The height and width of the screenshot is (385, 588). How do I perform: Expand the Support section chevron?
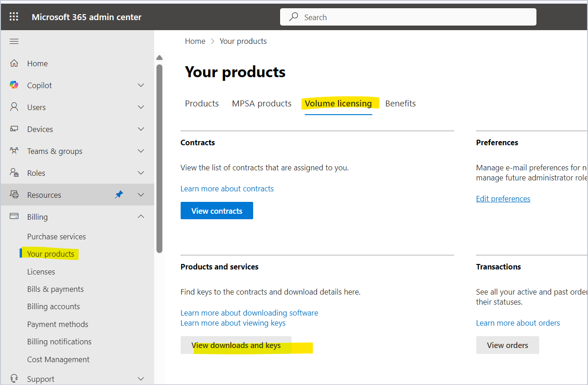(x=141, y=379)
